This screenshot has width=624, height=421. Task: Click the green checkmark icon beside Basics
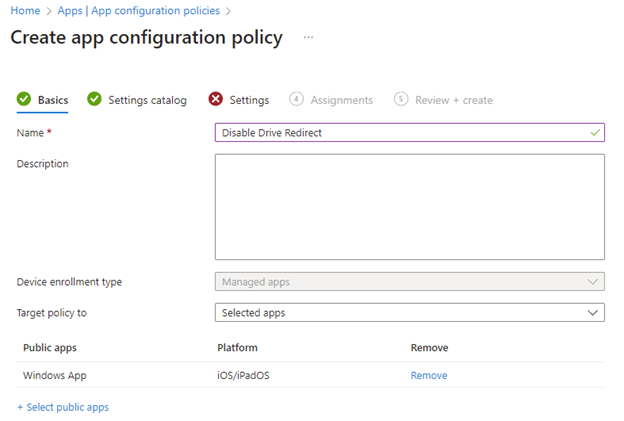[24, 100]
